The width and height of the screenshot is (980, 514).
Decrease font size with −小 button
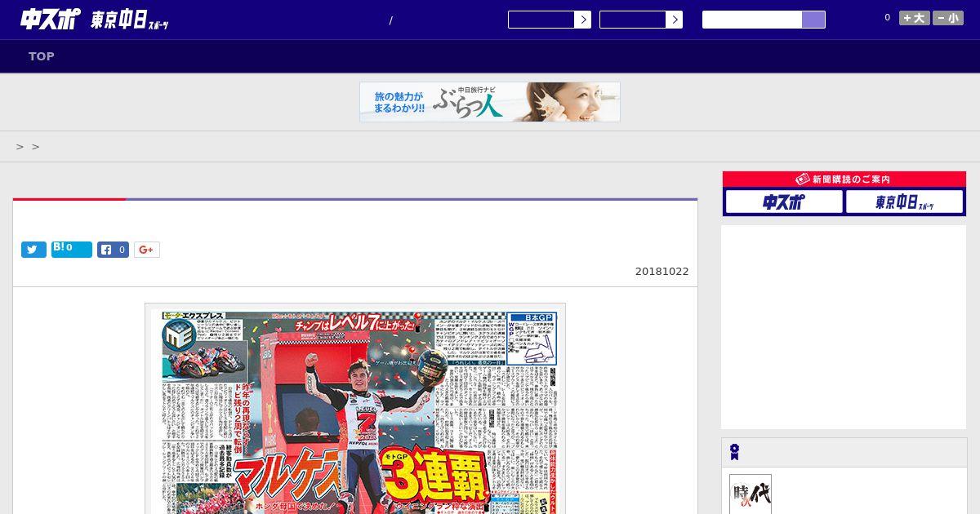948,18
